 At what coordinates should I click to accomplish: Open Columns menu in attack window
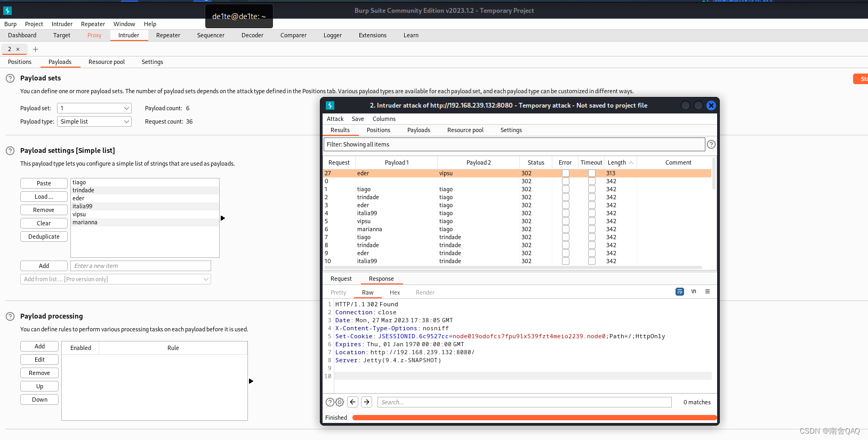click(x=384, y=119)
